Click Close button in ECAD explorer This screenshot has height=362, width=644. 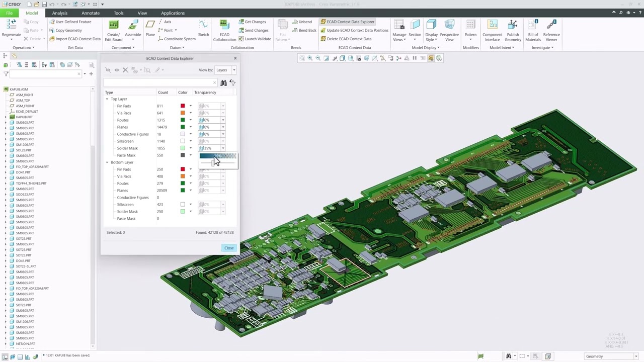pos(229,248)
